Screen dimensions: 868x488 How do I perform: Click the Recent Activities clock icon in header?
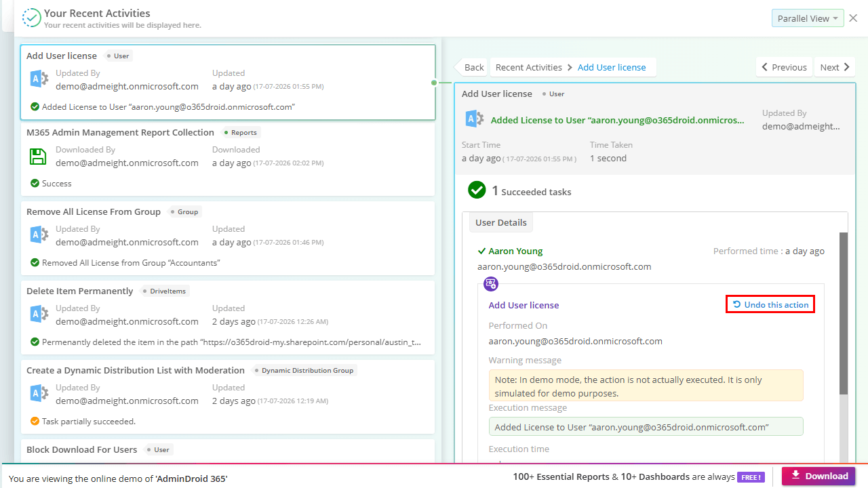tap(31, 18)
